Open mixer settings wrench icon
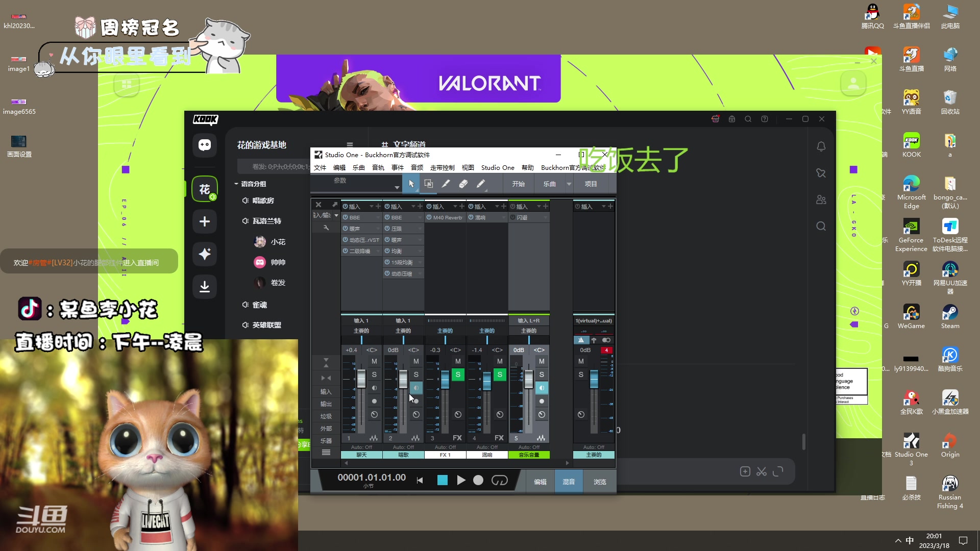Viewport: 980px width, 551px height. click(326, 228)
